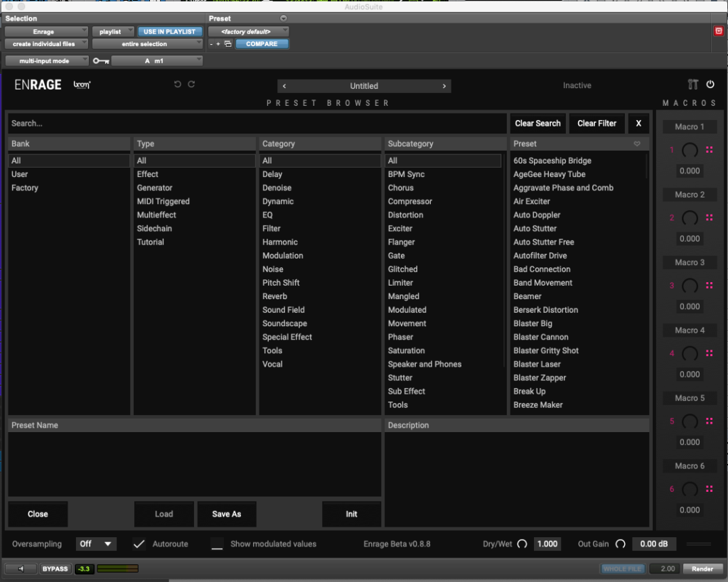Toggle the COMPARE button

click(262, 43)
